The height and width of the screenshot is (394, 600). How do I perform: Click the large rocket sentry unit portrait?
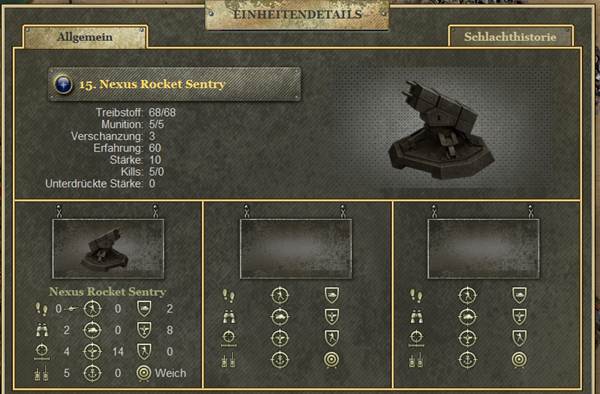[x=442, y=129]
